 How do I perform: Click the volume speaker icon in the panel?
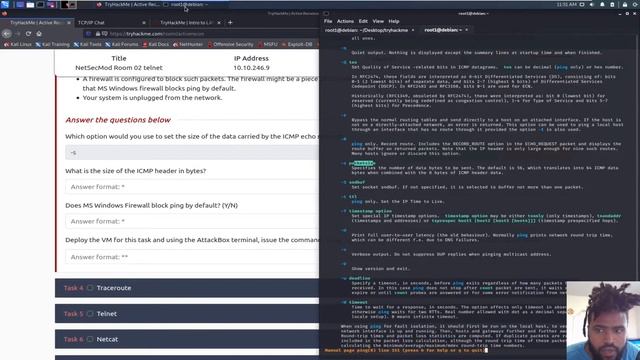click(x=592, y=4)
